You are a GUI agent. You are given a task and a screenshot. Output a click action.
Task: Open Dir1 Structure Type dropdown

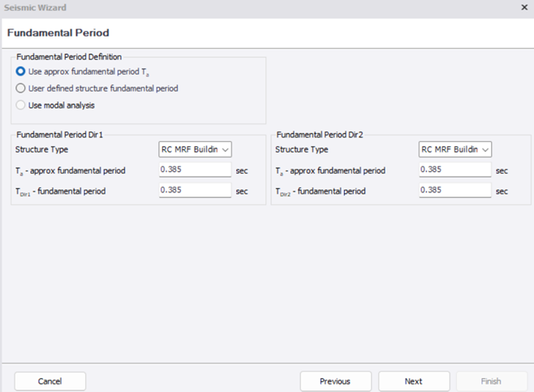195,149
